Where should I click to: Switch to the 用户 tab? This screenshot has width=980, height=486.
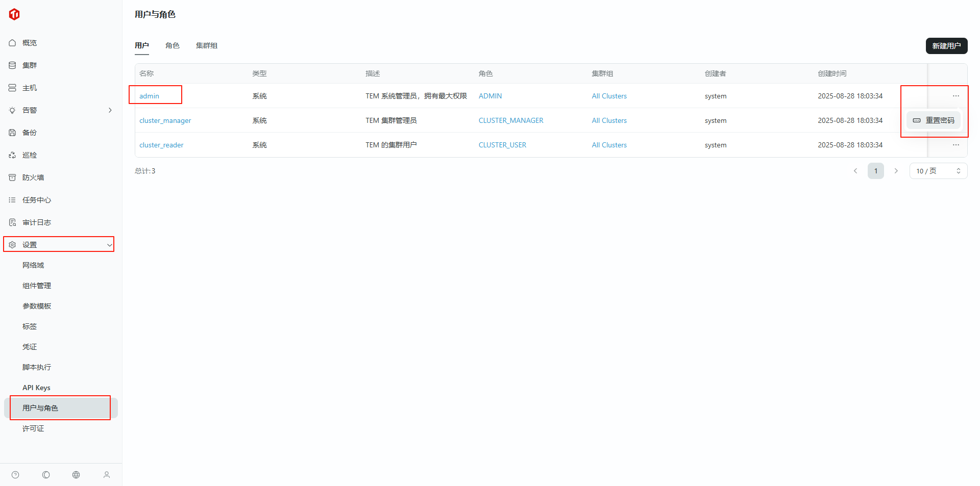[142, 45]
